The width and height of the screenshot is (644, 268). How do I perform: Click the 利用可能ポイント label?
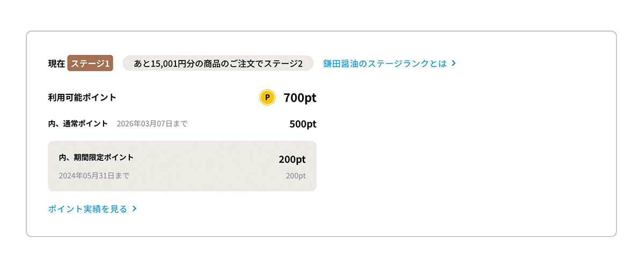[82, 98]
